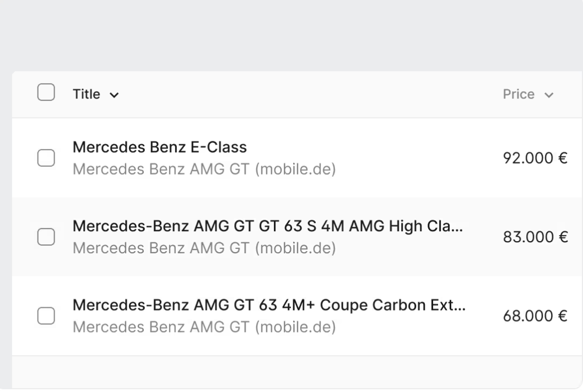The width and height of the screenshot is (583, 392).
Task: Tick the select-all checkbox in table header
Action: tap(46, 92)
